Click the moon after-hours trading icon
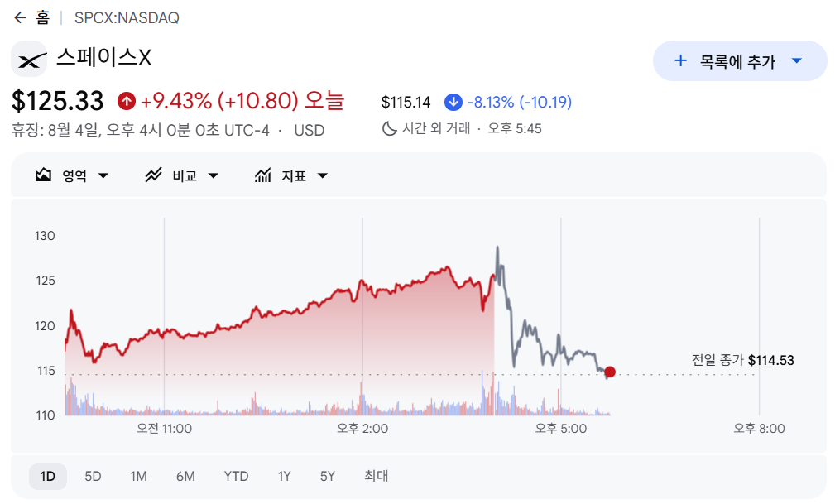The image size is (835, 504). (389, 128)
